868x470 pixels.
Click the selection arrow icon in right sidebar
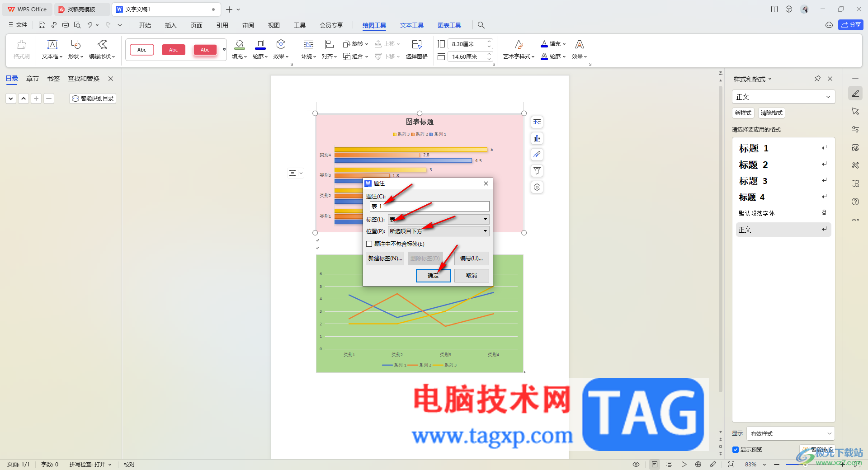pos(855,111)
